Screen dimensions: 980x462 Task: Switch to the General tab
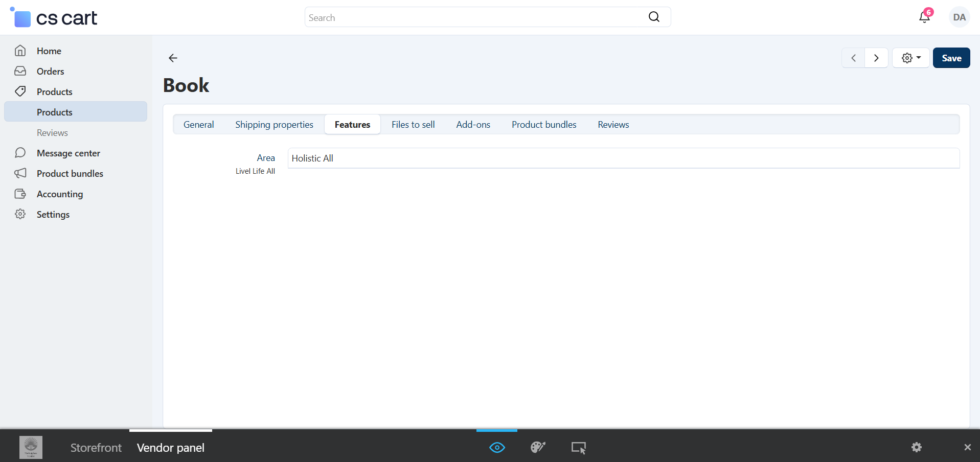tap(198, 125)
